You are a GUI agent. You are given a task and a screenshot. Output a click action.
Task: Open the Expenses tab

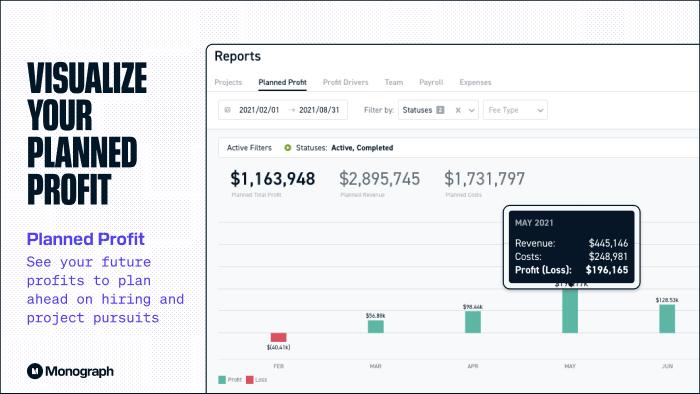coord(475,82)
